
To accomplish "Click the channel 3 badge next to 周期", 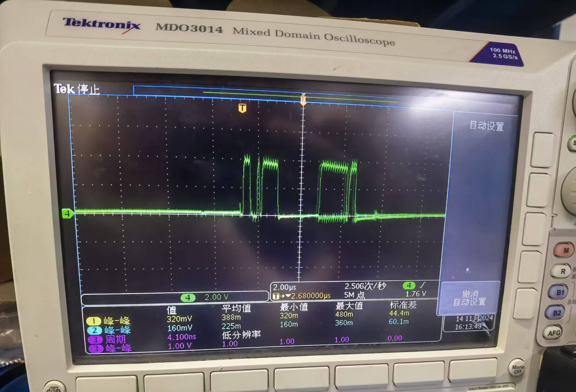I will click(95, 340).
